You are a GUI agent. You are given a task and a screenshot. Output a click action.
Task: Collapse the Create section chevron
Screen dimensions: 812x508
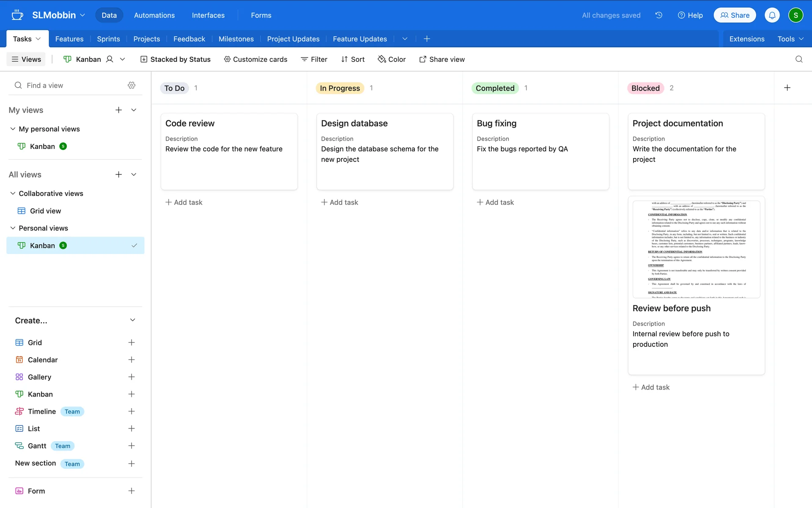132,320
